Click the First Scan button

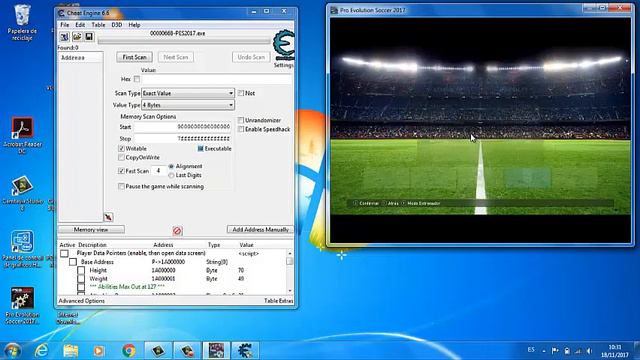135,57
